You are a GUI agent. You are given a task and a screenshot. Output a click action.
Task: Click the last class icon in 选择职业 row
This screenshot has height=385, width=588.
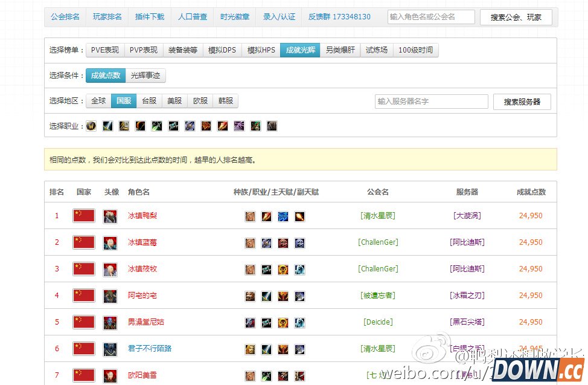point(272,126)
